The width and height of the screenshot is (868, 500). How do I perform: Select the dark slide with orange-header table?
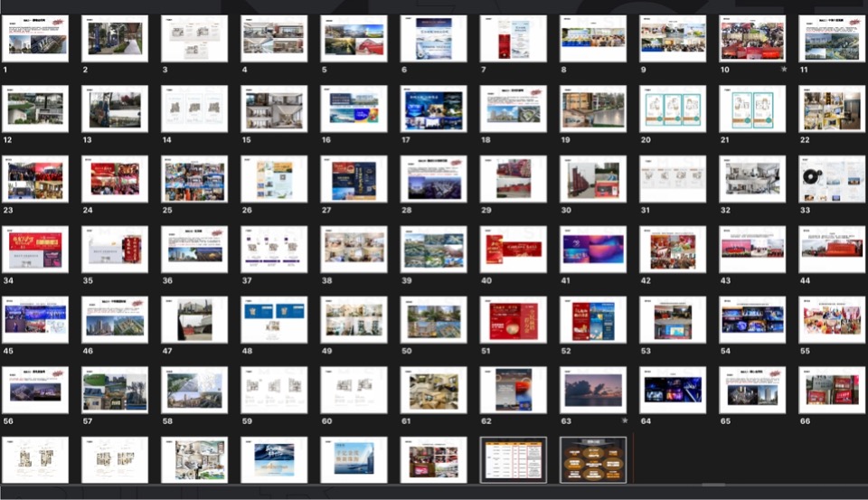pos(513,459)
